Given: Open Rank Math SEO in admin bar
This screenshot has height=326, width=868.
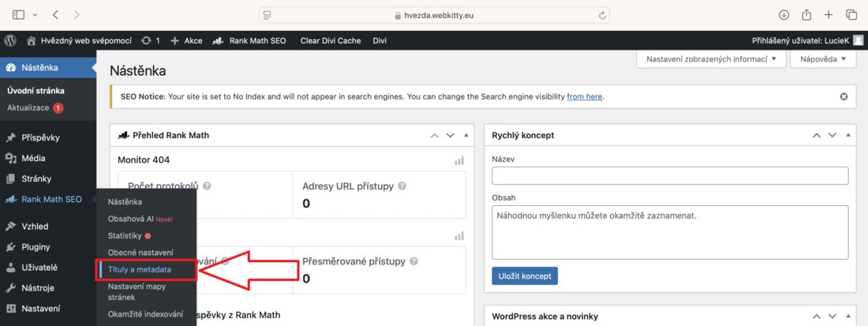Looking at the screenshot, I should (249, 40).
